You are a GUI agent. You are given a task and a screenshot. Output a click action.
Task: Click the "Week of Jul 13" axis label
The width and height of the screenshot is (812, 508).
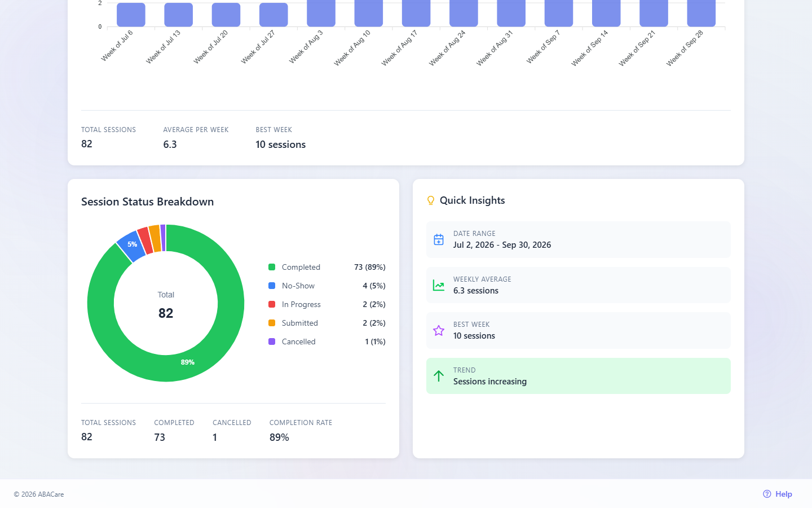[x=163, y=47]
